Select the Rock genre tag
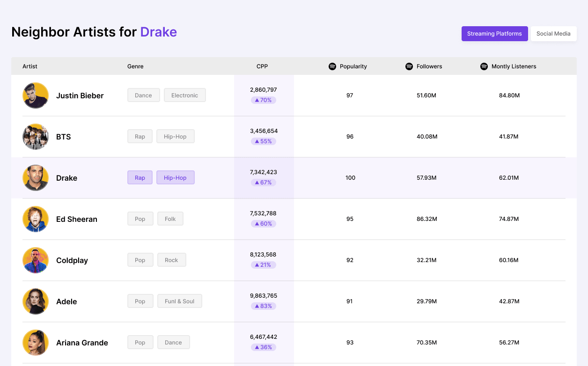588x366 pixels. tap(171, 260)
